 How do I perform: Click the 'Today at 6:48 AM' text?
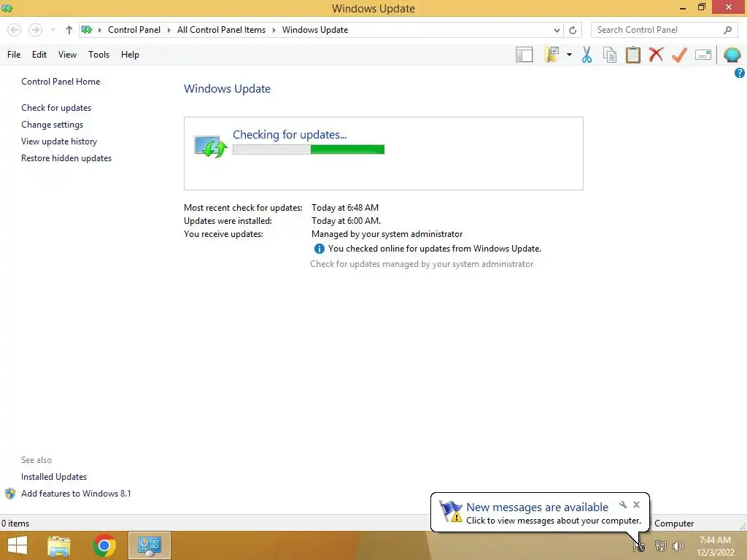[x=345, y=208]
